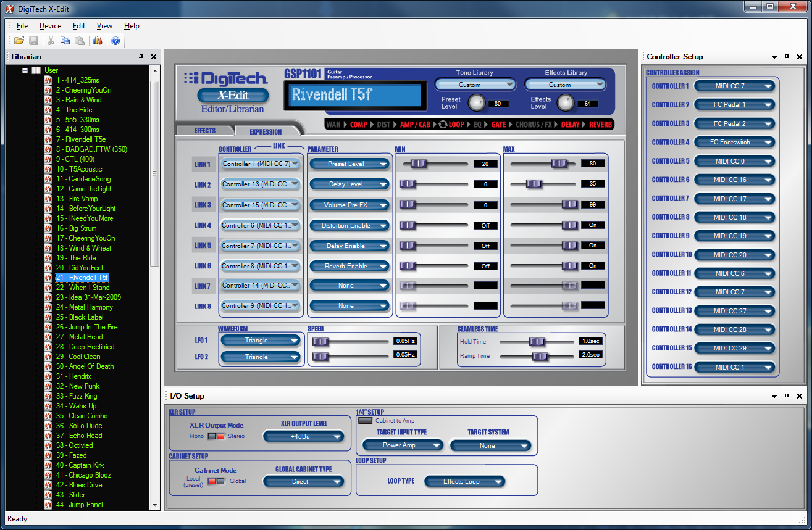This screenshot has width=812, height=530.
Task: Toggle the Cabinet to Amp switch
Action: (x=365, y=421)
